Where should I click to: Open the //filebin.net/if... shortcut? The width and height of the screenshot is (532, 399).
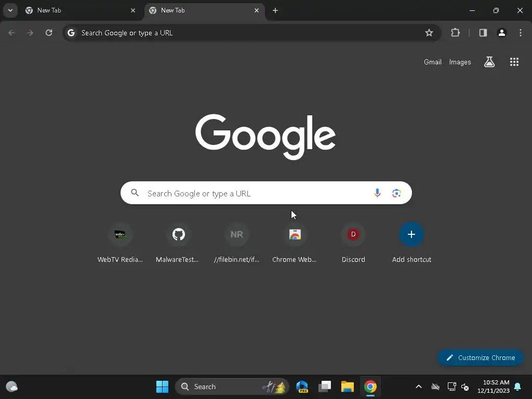point(237,243)
